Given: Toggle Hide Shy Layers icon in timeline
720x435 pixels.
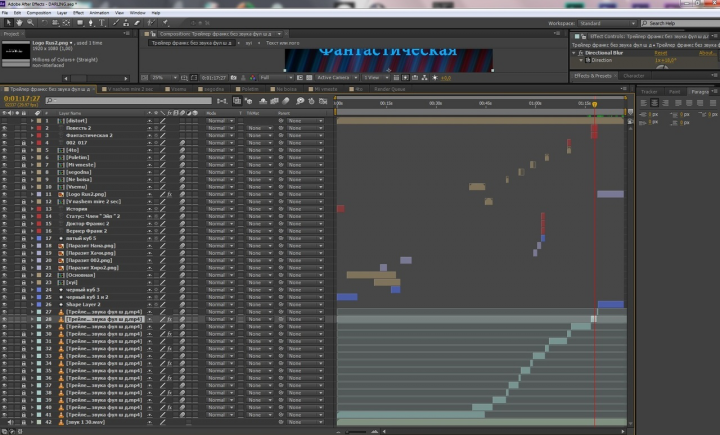Looking at the screenshot, I should tap(263, 101).
